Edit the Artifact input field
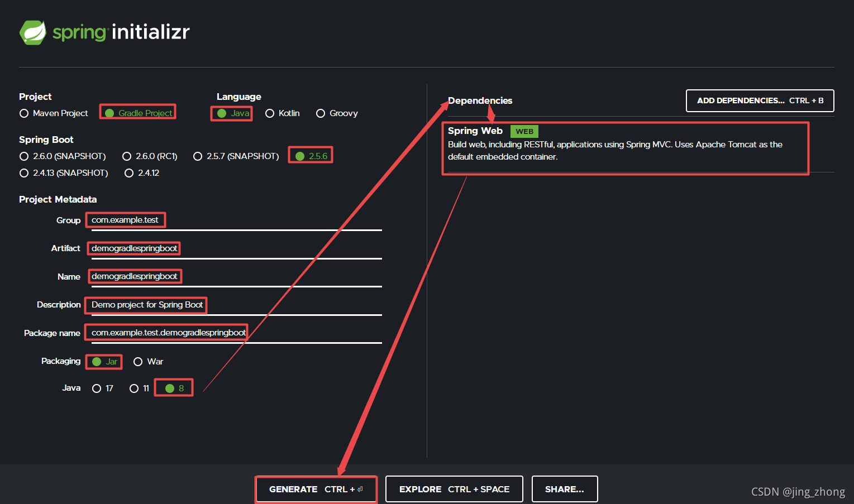The height and width of the screenshot is (504, 854). click(236, 248)
